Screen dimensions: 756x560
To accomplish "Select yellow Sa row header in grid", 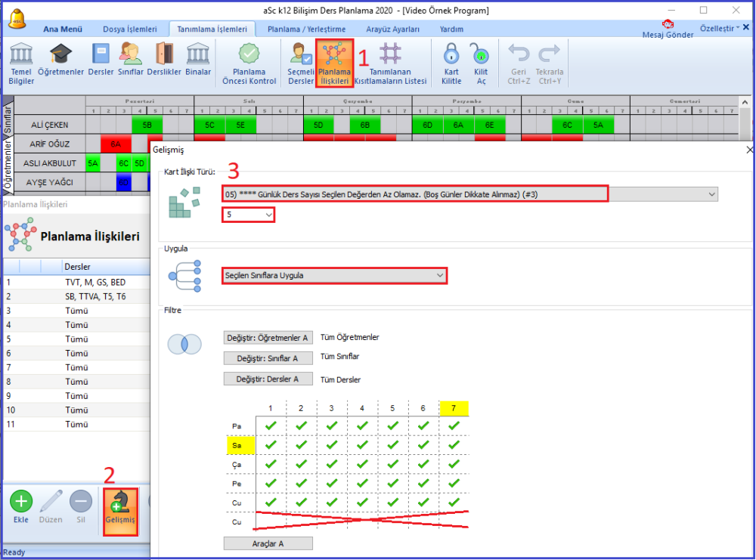I will [x=240, y=445].
